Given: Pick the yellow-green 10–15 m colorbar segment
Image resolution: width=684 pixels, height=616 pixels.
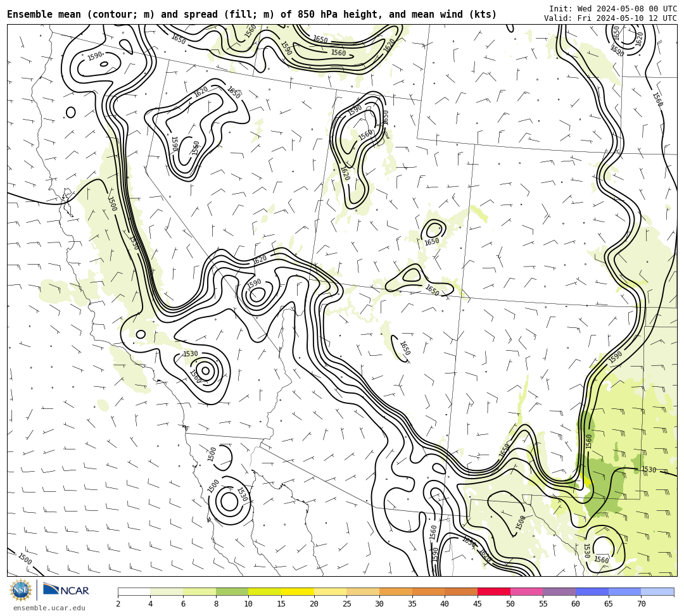Looking at the screenshot, I should click(265, 592).
